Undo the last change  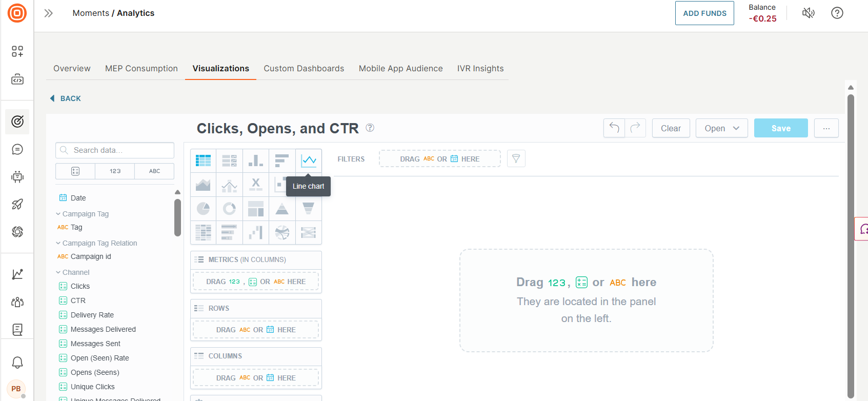614,128
